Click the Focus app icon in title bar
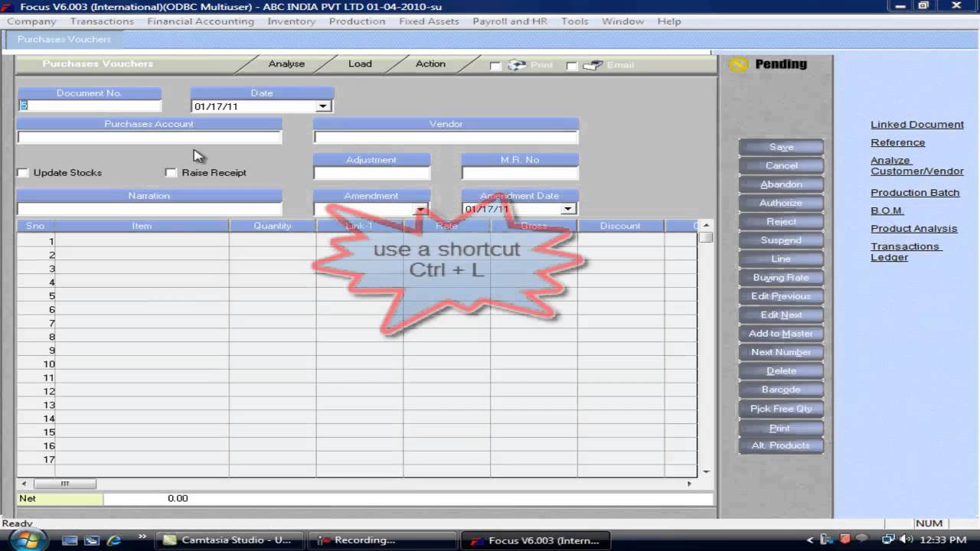This screenshot has width=980, height=551. 7,7
